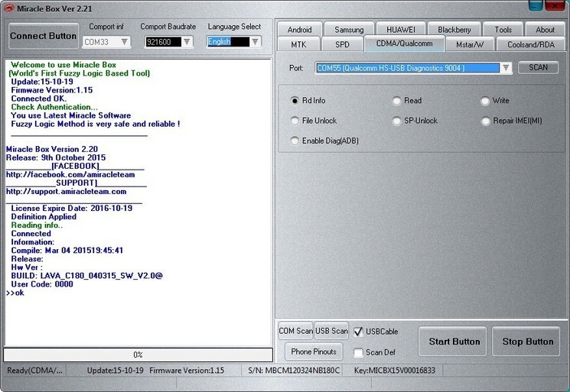Viewport: 570px width, 392px height.
Task: Click the S/N status bar entry
Action: point(294,370)
